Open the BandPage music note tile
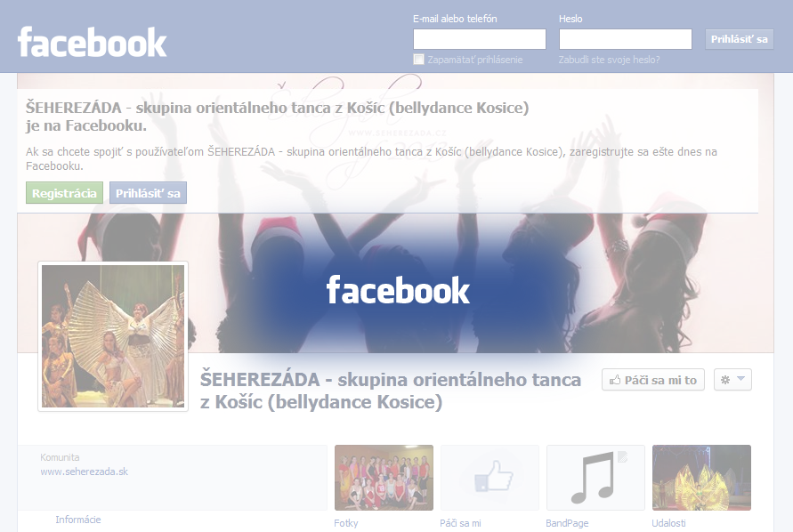This screenshot has width=793, height=532. tap(595, 478)
